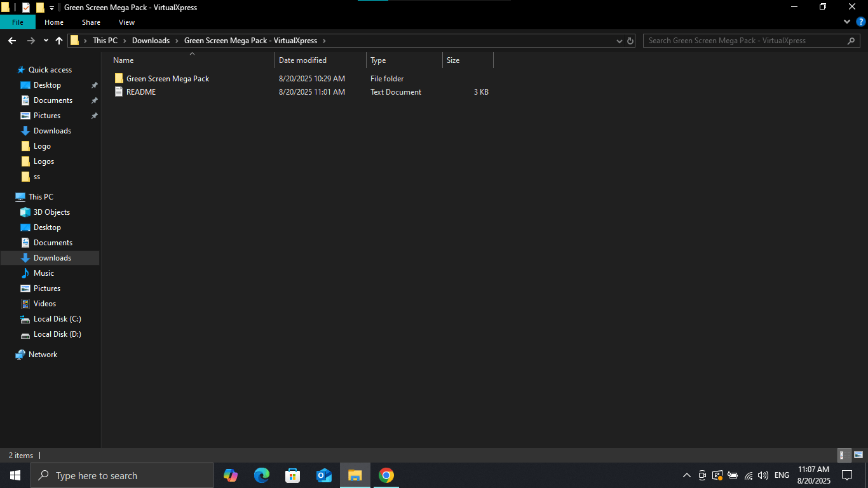
Task: Open the Recent locations dropdown arrow
Action: tap(46, 41)
